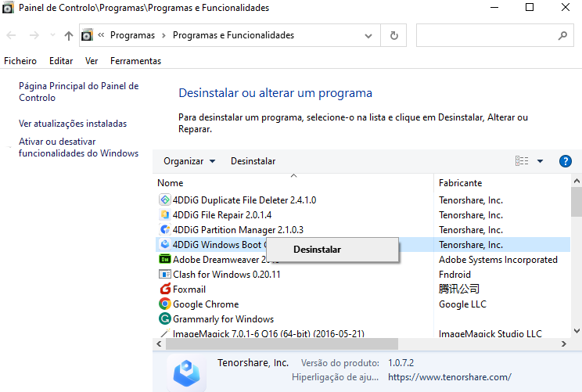Screen dimensions: 582x392
Task: Open Página Principal do Painel de Controlo
Action: [79, 92]
